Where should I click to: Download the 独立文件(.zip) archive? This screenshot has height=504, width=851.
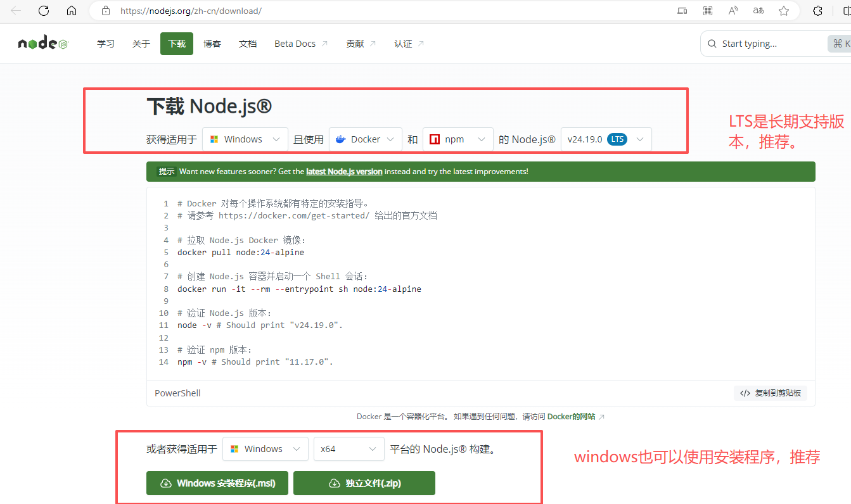[x=364, y=483]
